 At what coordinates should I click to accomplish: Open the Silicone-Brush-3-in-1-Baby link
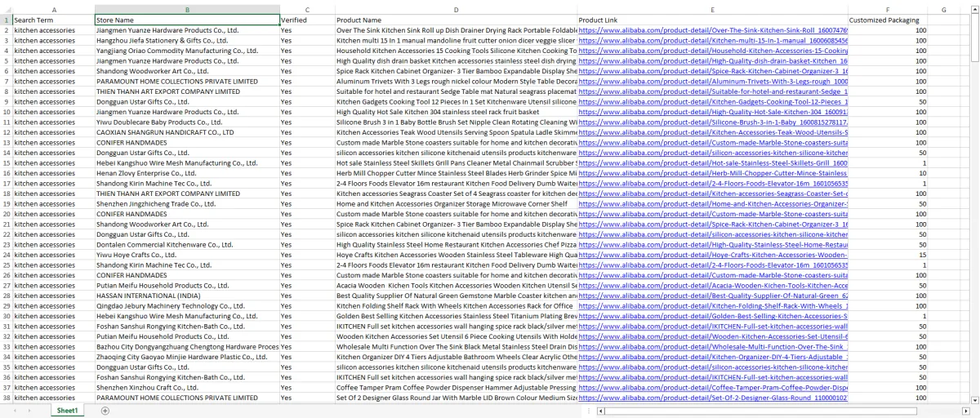(x=713, y=122)
